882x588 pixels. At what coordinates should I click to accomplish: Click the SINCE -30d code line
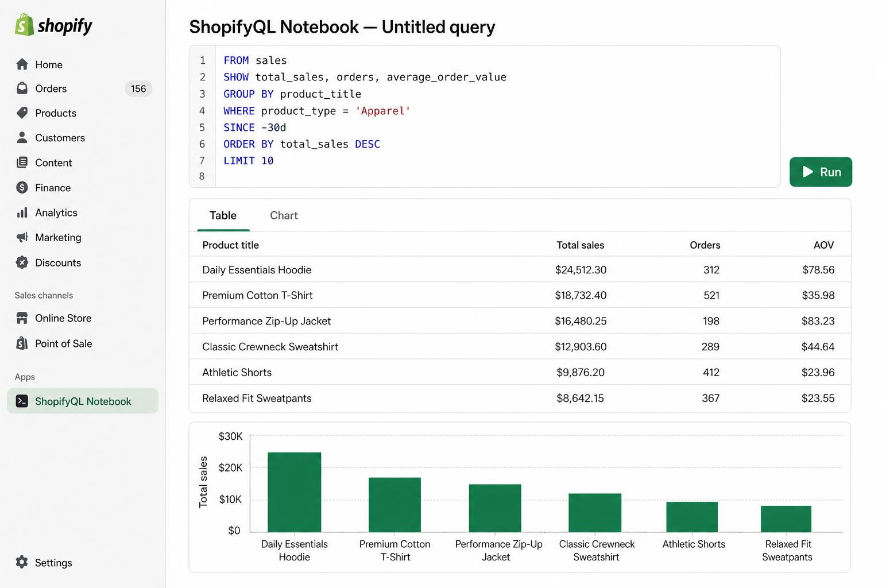(254, 127)
